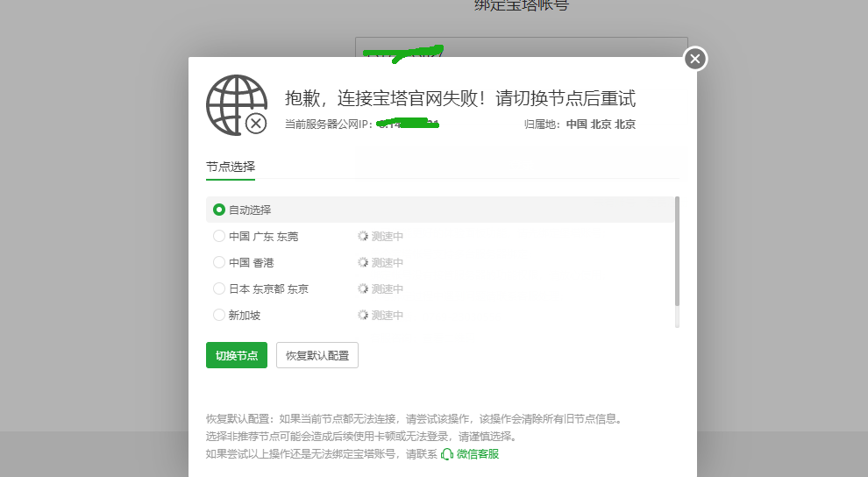Click the 测速中 spinner beside 新加坡
The width and height of the screenshot is (868, 477).
[x=363, y=315]
